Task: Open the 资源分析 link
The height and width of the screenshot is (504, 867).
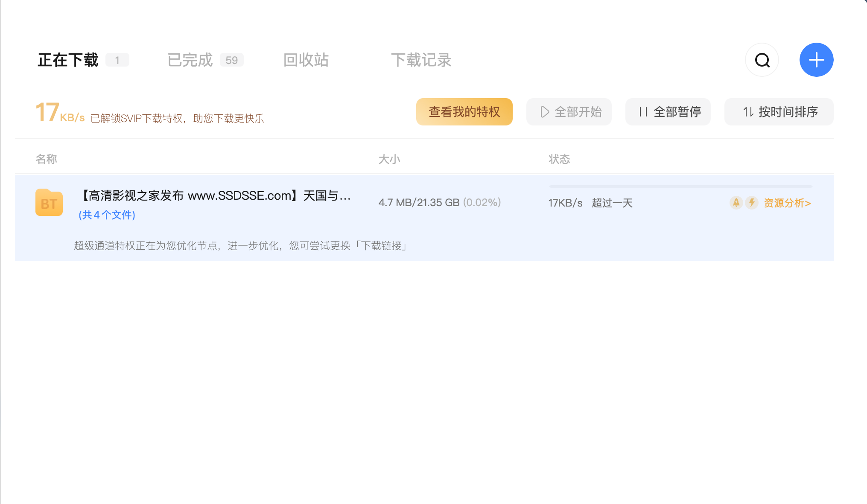Action: coord(787,203)
